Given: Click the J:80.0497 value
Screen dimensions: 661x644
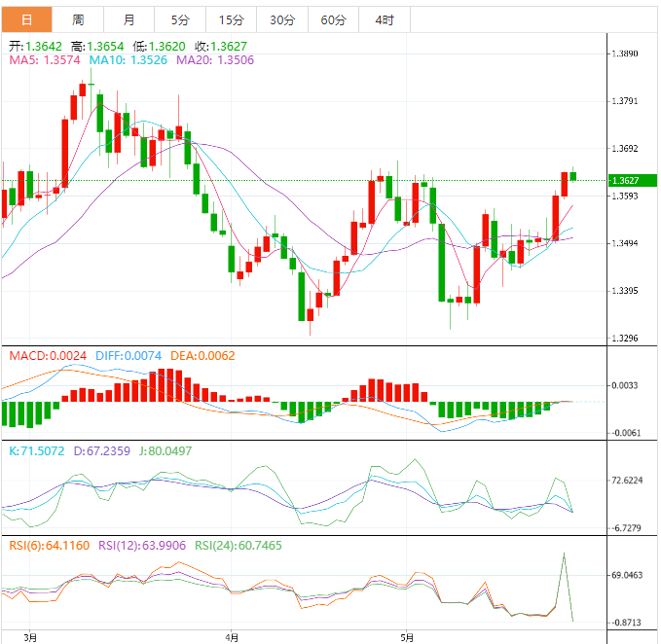Looking at the screenshot, I should 165,451.
